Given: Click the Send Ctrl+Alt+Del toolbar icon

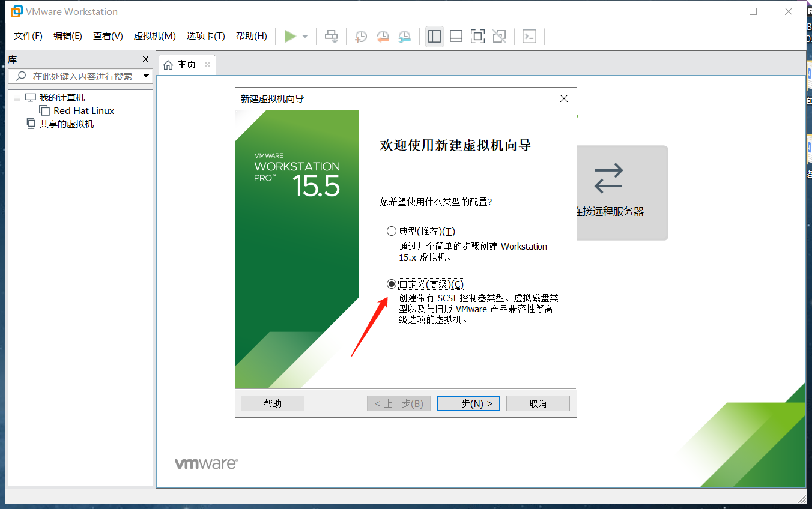Looking at the screenshot, I should pyautogui.click(x=332, y=37).
